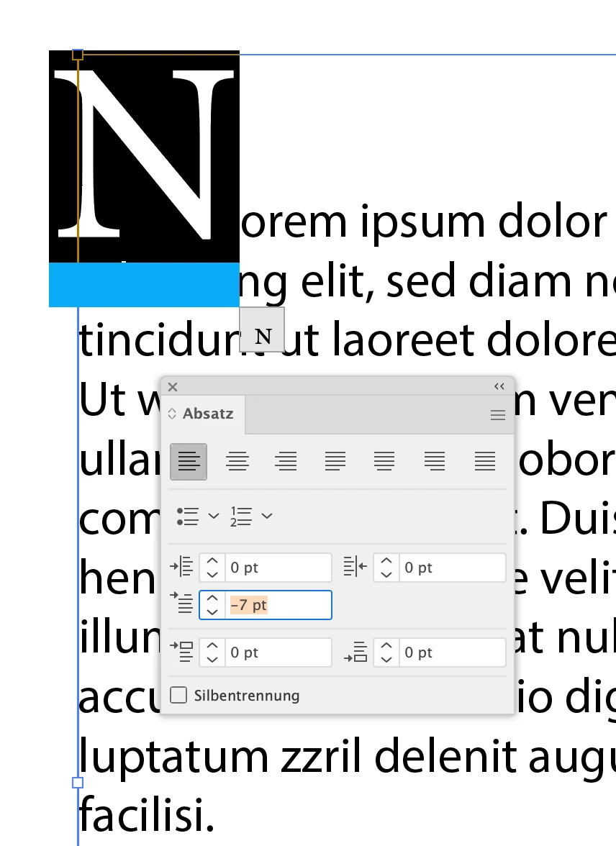Image resolution: width=616 pixels, height=846 pixels.
Task: Select center paragraph alignment
Action: (237, 462)
